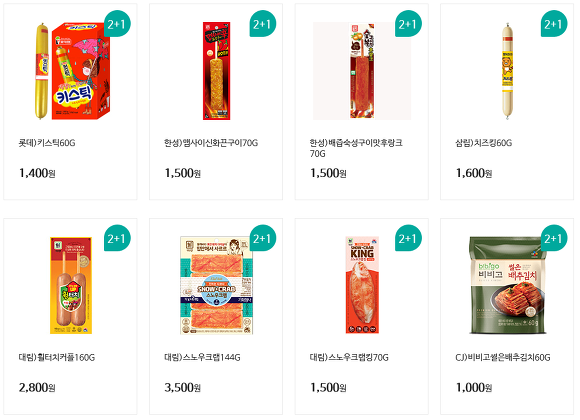Open the 한성)맵사이신화끈구이 product image
Viewport: 580px width, 420px height.
[216, 71]
